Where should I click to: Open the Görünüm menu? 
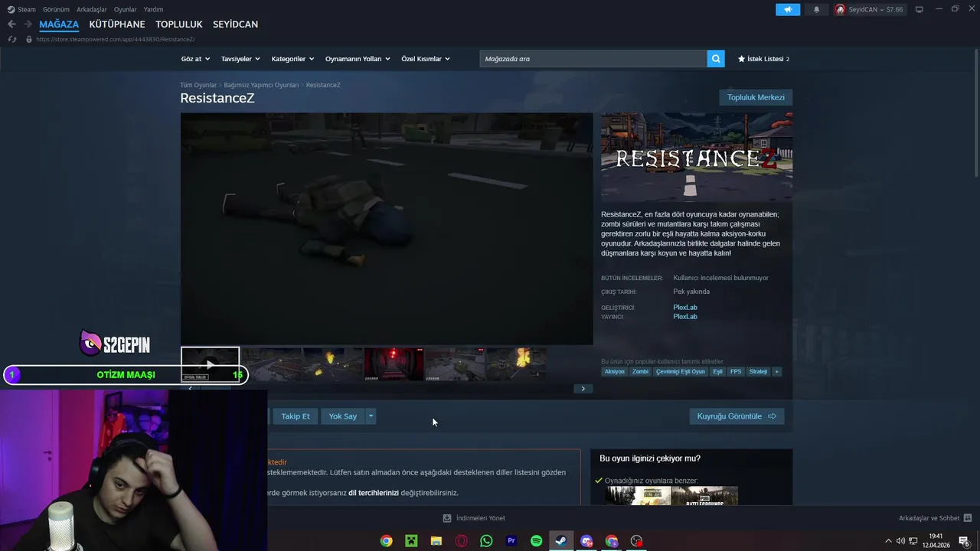click(56, 9)
